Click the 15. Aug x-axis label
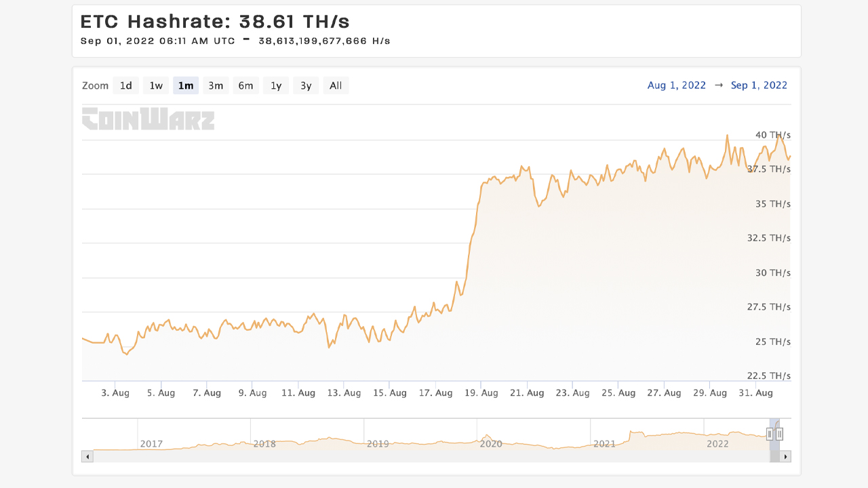 (x=389, y=393)
